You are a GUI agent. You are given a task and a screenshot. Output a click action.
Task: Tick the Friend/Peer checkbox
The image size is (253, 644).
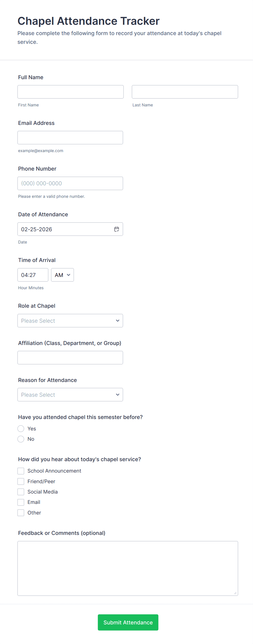[21, 482]
